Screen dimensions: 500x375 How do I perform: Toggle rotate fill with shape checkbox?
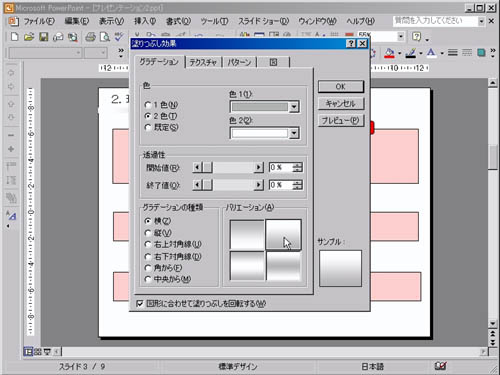click(x=140, y=304)
